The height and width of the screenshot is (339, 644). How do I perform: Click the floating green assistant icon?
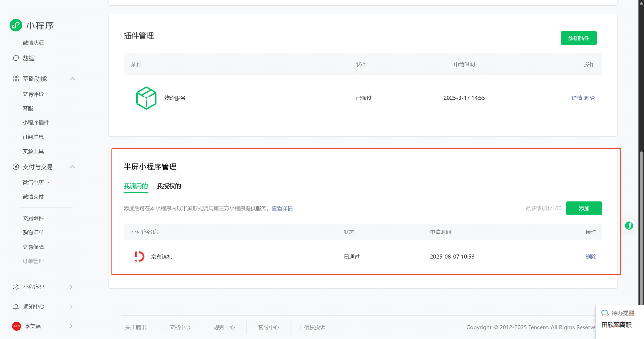point(629,226)
